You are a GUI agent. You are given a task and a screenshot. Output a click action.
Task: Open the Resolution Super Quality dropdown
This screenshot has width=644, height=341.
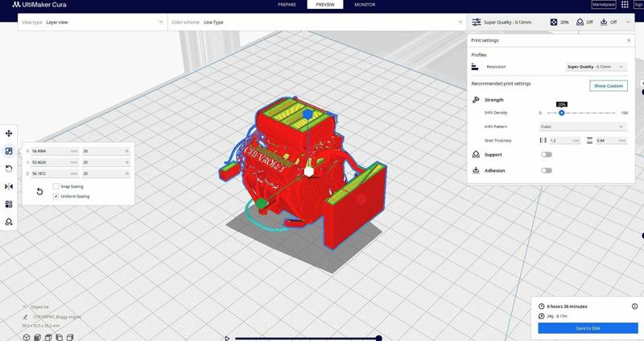click(x=596, y=67)
